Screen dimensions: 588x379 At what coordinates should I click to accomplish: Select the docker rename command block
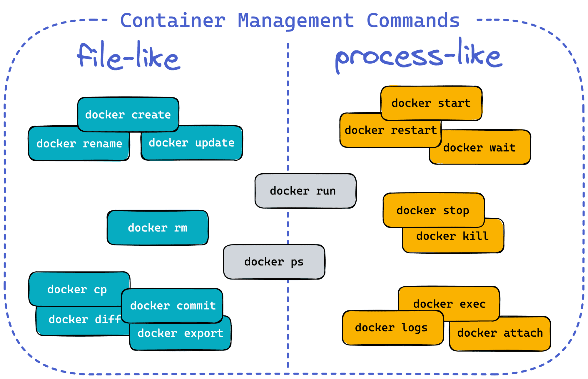[75, 142]
